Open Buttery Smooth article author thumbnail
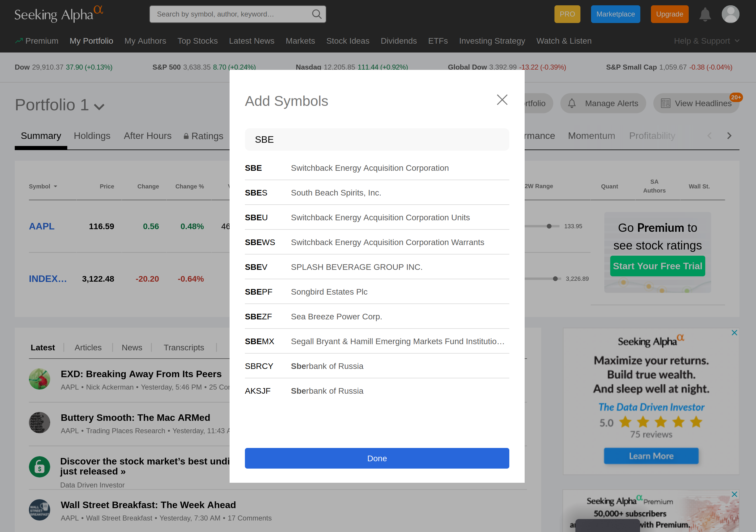Viewport: 756px width, 532px height. click(x=40, y=422)
